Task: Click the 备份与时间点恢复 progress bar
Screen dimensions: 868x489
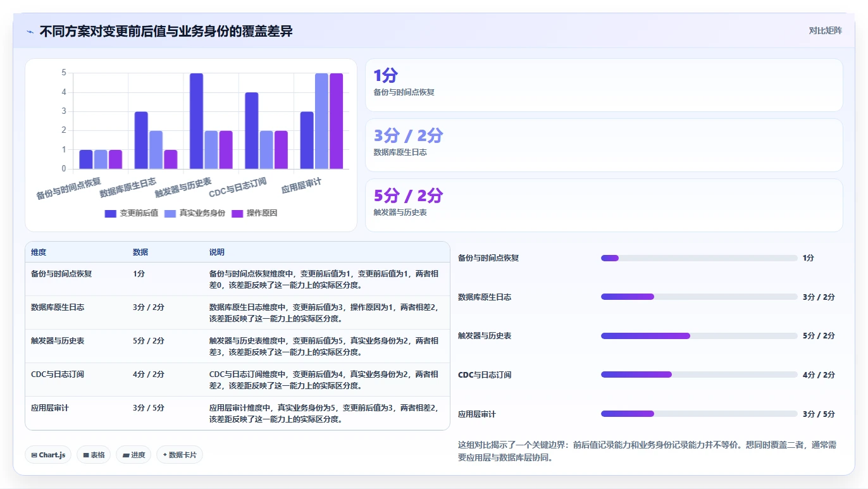Action: pos(699,258)
